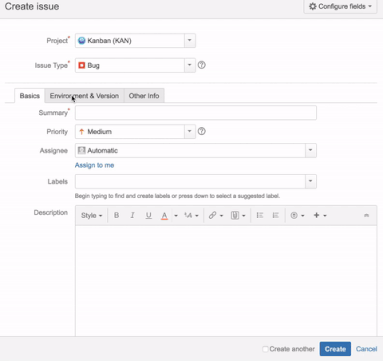This screenshot has width=383, height=361.
Task: Enable the Create another checkbox
Action: pos(265,349)
